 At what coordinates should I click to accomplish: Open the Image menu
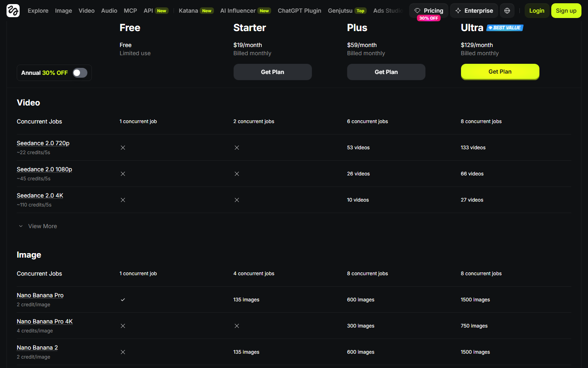tap(64, 11)
